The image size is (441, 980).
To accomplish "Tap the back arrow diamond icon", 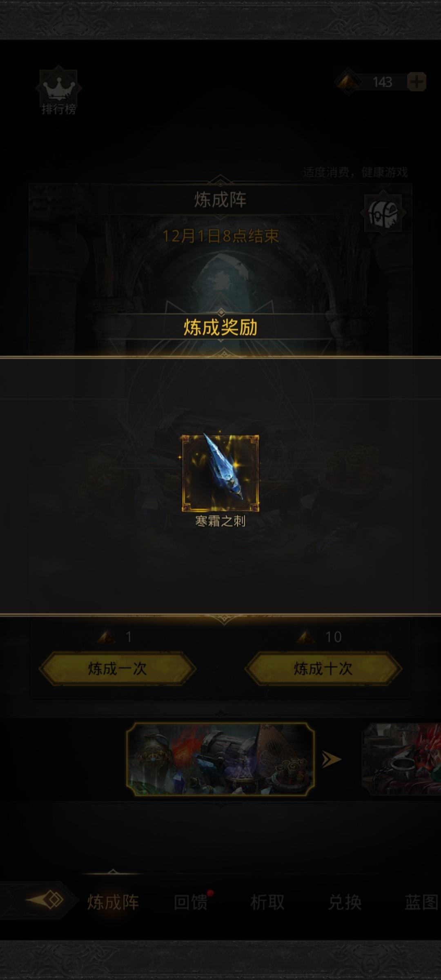I will point(45,900).
